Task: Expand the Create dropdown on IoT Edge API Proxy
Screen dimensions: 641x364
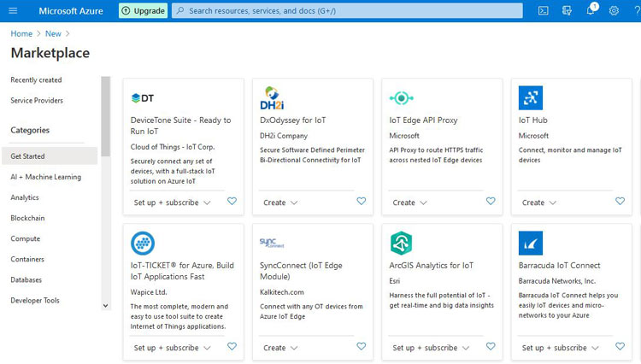Action: 409,203
